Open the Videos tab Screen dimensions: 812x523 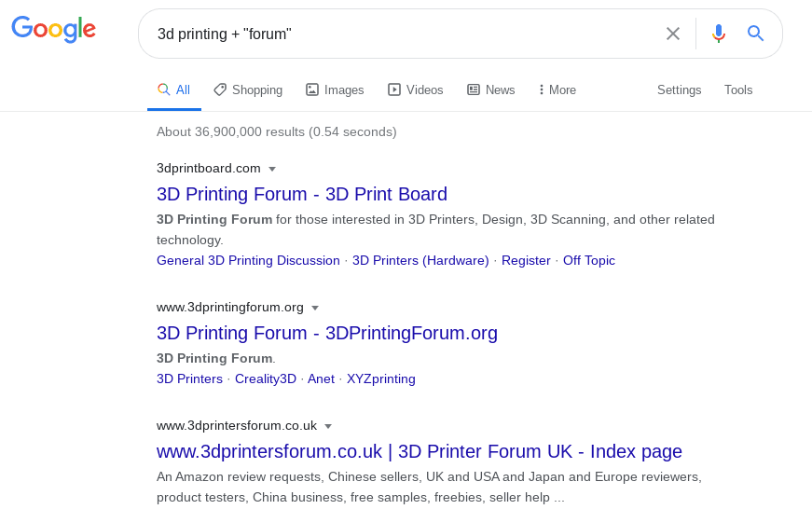pos(415,90)
